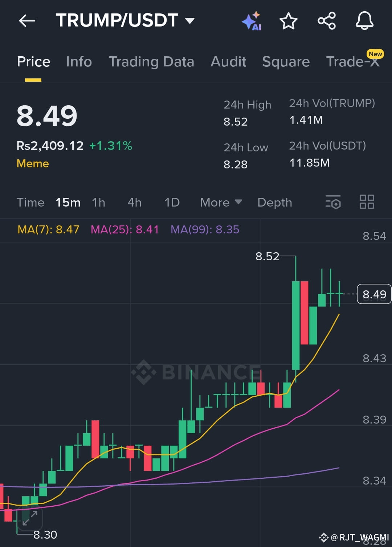Tap the MA(7): 8.47 indicator label

(48, 229)
